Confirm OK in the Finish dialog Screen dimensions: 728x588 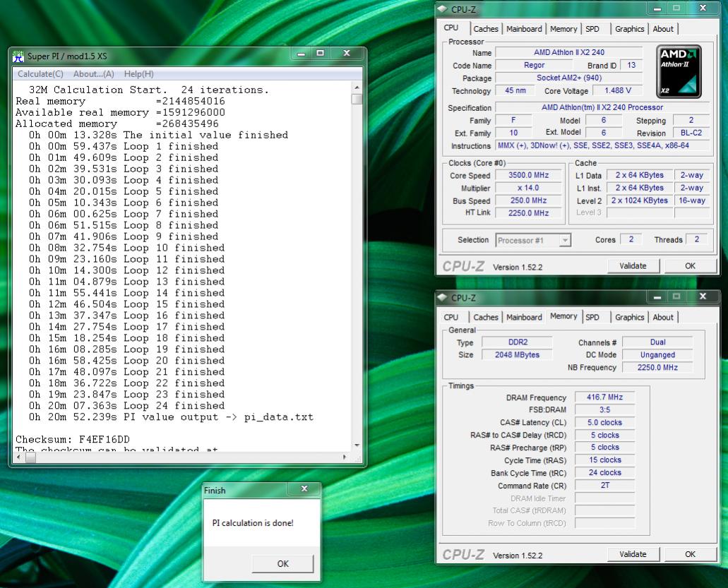282,563
